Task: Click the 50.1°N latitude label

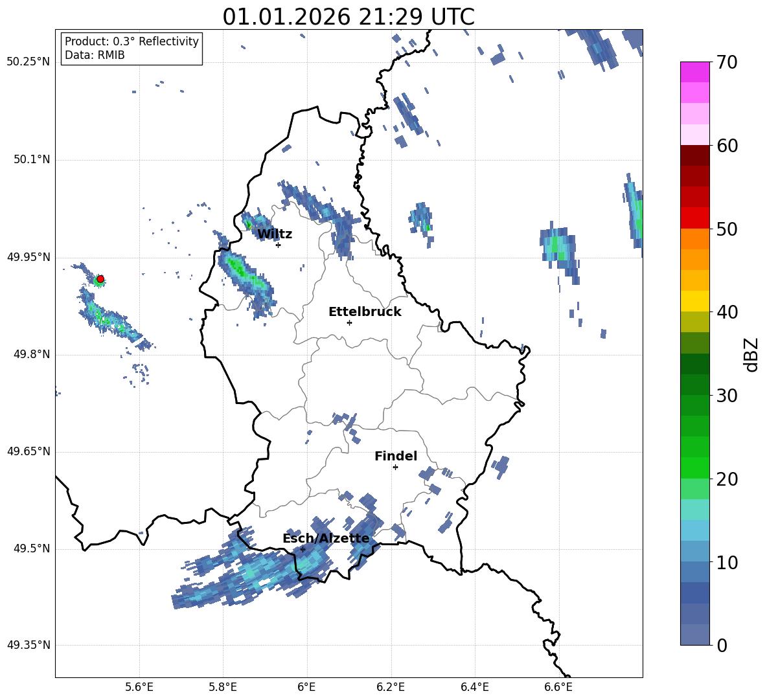Action: 32,160
